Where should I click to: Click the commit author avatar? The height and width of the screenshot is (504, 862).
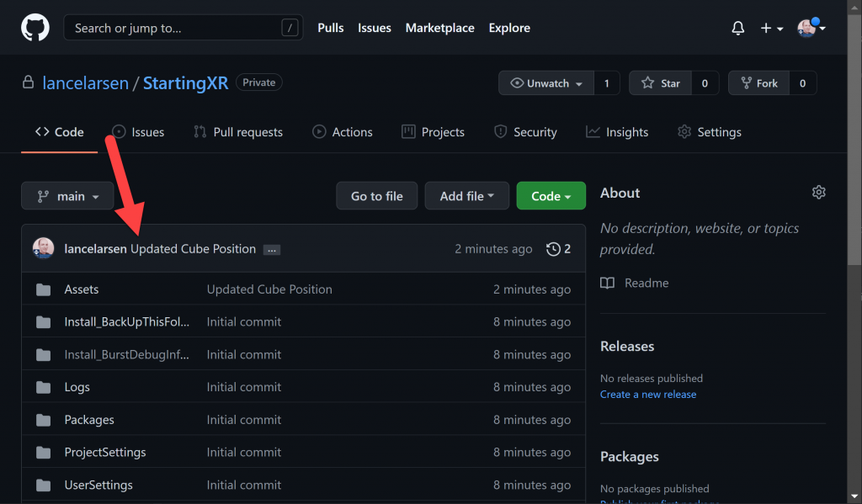coord(44,248)
